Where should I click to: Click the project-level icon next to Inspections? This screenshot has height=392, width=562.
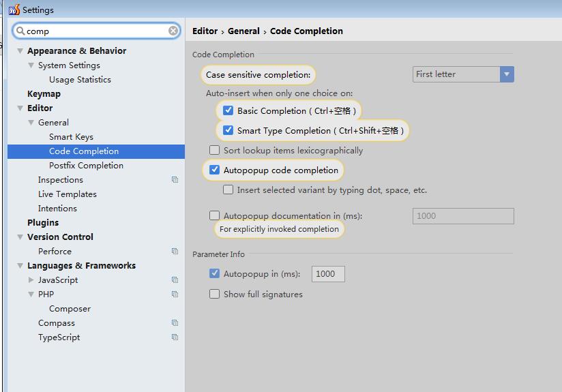click(175, 179)
